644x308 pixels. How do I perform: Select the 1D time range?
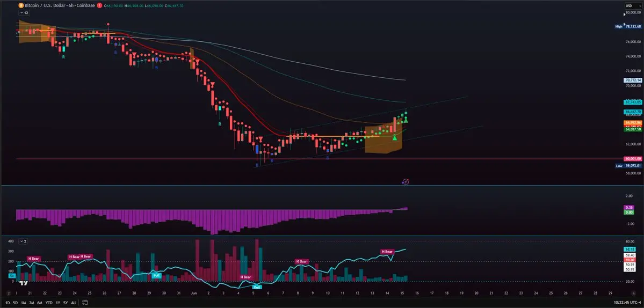click(x=8, y=303)
